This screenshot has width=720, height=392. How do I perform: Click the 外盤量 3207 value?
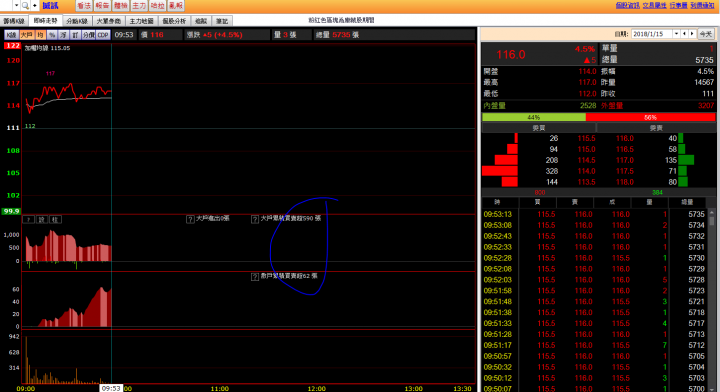tap(706, 106)
